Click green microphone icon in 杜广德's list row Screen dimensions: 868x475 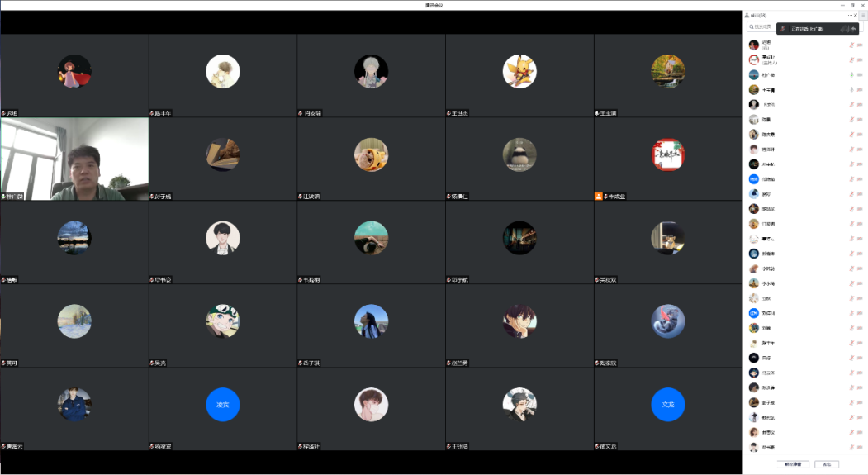[851, 74]
